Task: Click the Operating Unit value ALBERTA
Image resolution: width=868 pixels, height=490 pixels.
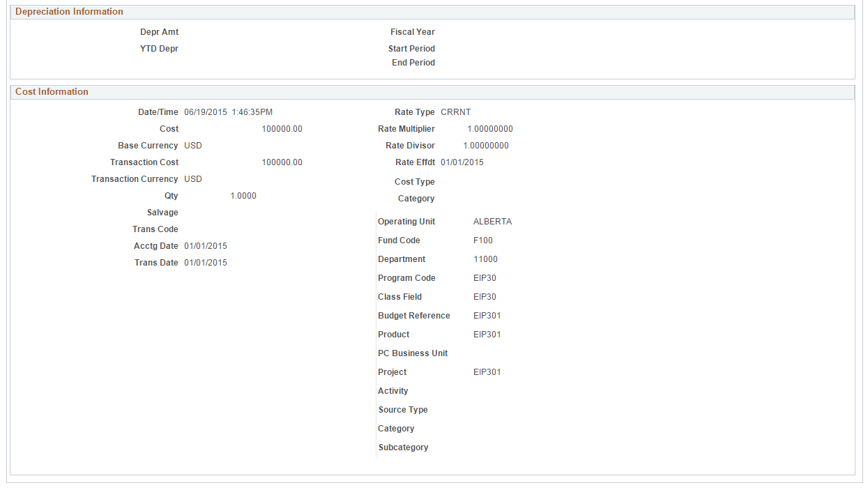Action: pyautogui.click(x=492, y=221)
